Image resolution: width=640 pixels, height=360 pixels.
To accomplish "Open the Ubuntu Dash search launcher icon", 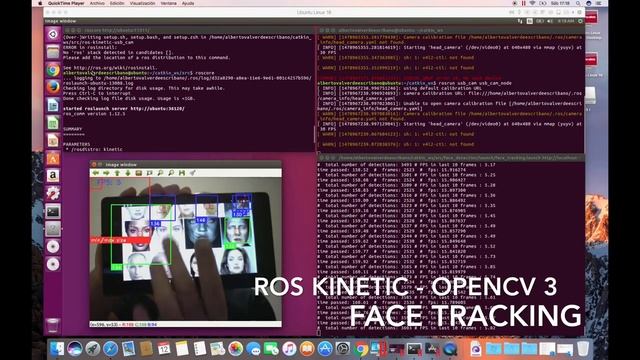I will 53,34.
